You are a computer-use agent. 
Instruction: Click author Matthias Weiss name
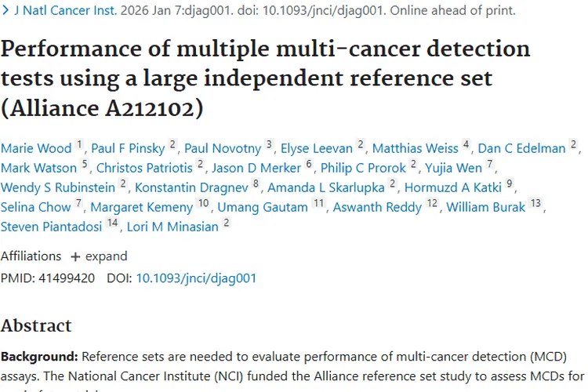[x=416, y=148]
